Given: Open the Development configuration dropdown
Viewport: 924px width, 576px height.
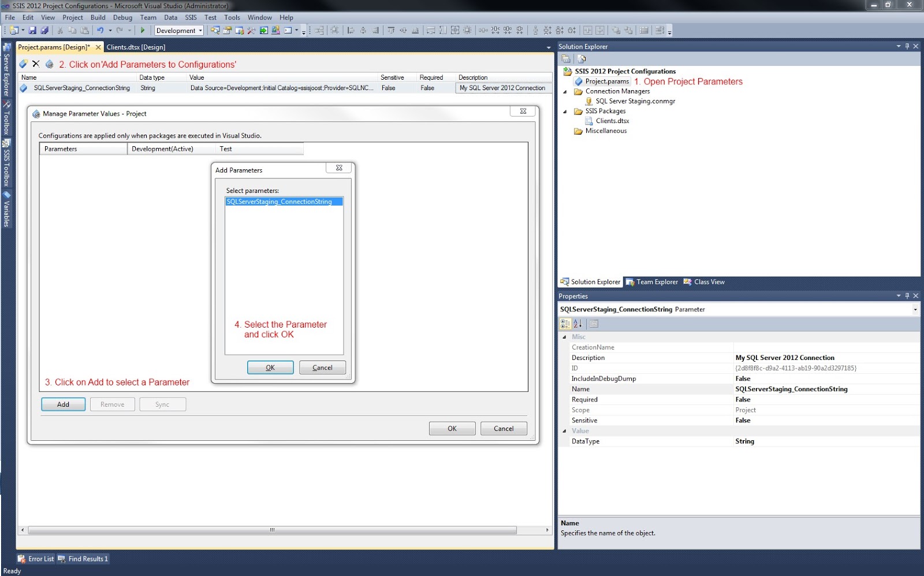Looking at the screenshot, I should click(x=200, y=31).
